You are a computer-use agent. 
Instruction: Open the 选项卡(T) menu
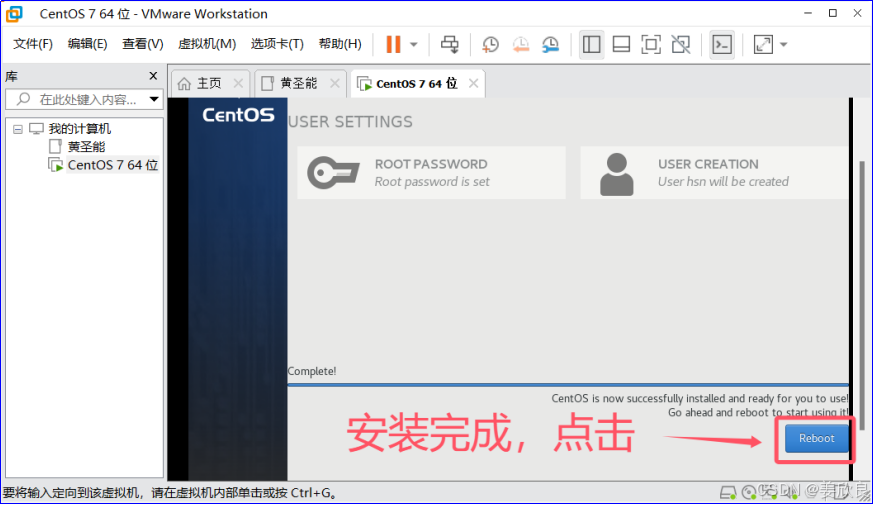pyautogui.click(x=277, y=44)
